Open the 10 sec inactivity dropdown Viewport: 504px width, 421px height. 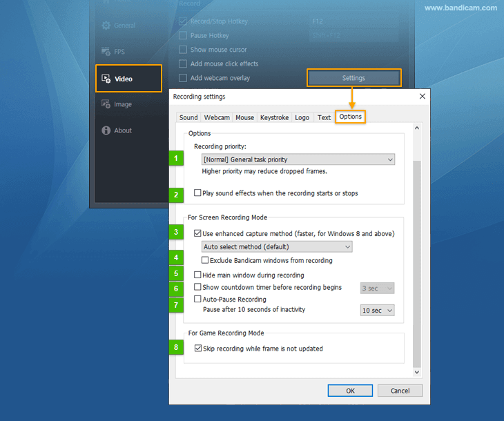377,311
